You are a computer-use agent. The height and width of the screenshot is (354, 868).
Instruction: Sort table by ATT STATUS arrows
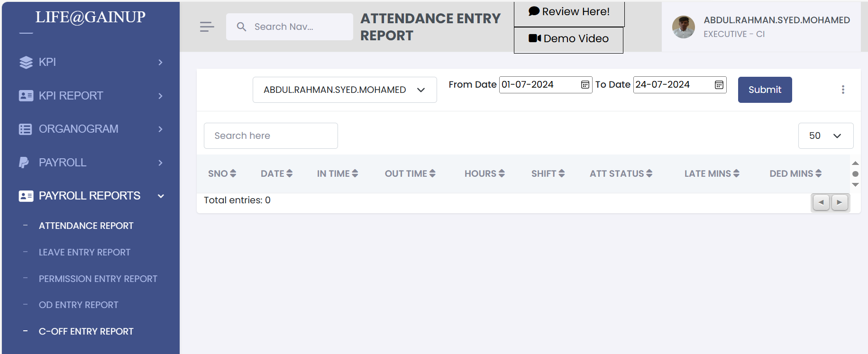coord(649,173)
